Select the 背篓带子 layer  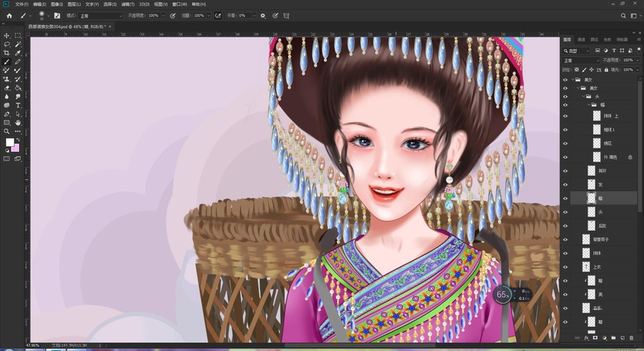tap(601, 239)
